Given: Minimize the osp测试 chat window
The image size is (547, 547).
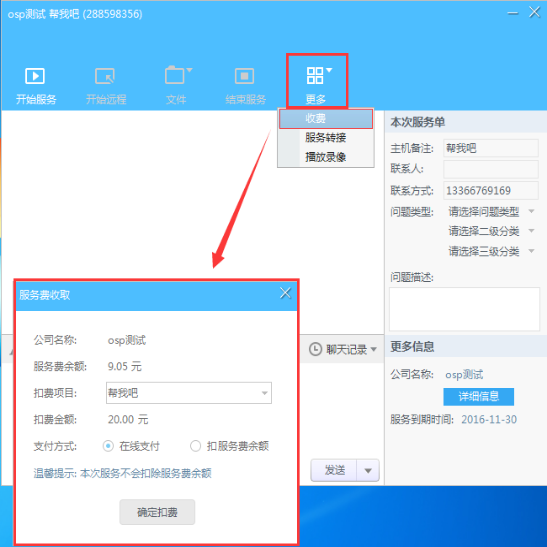Looking at the screenshot, I should point(512,13).
